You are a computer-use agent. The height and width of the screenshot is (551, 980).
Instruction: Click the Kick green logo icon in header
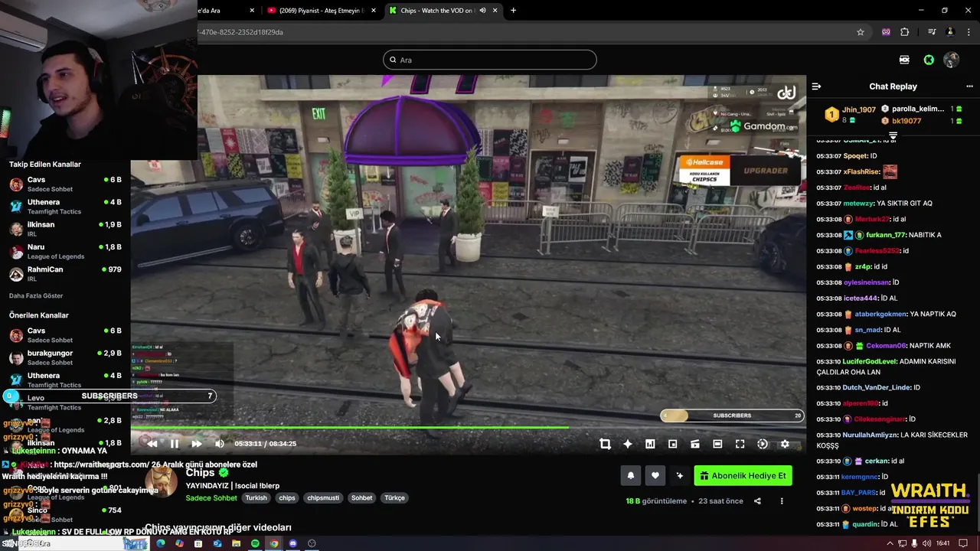[x=929, y=60]
